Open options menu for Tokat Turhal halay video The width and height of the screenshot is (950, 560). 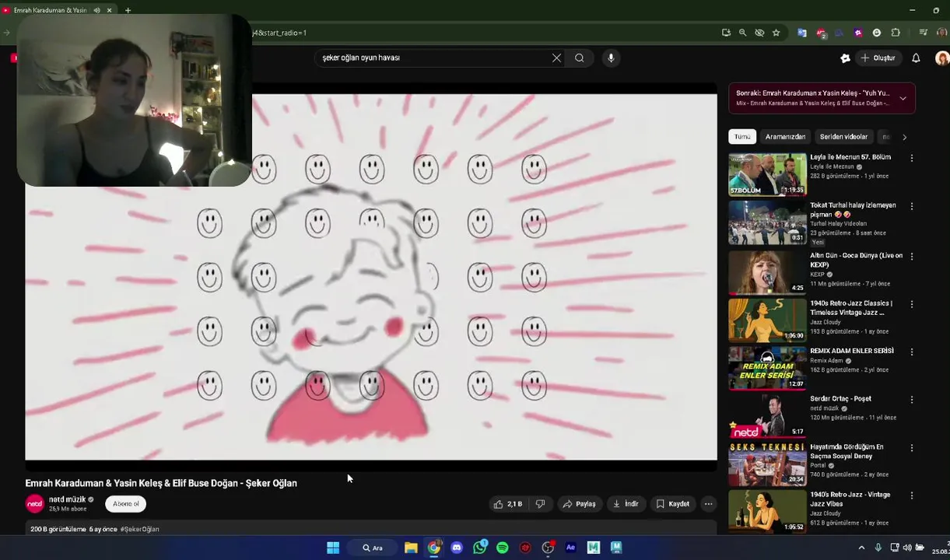(912, 207)
